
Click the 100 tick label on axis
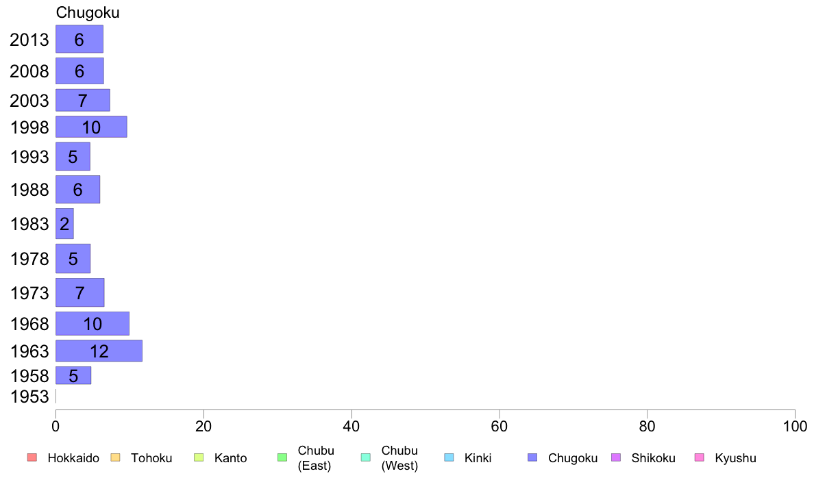795,427
